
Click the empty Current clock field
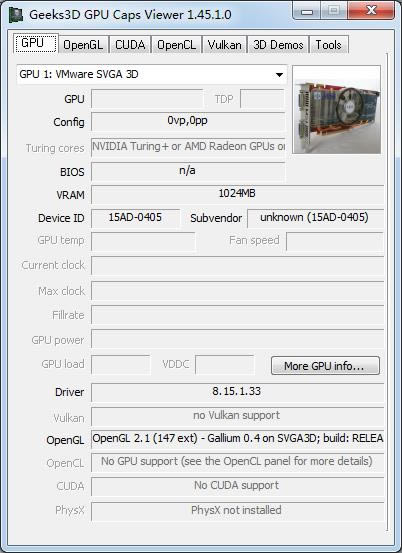pos(237,266)
